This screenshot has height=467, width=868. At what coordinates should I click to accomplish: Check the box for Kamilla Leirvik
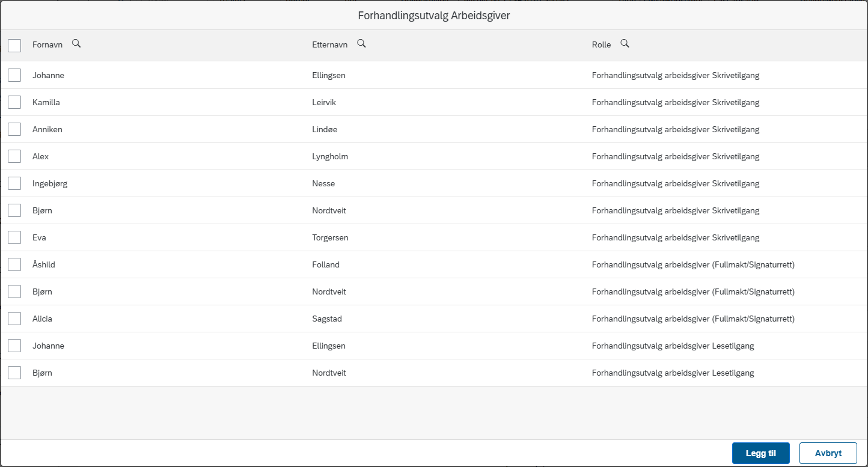(x=14, y=102)
